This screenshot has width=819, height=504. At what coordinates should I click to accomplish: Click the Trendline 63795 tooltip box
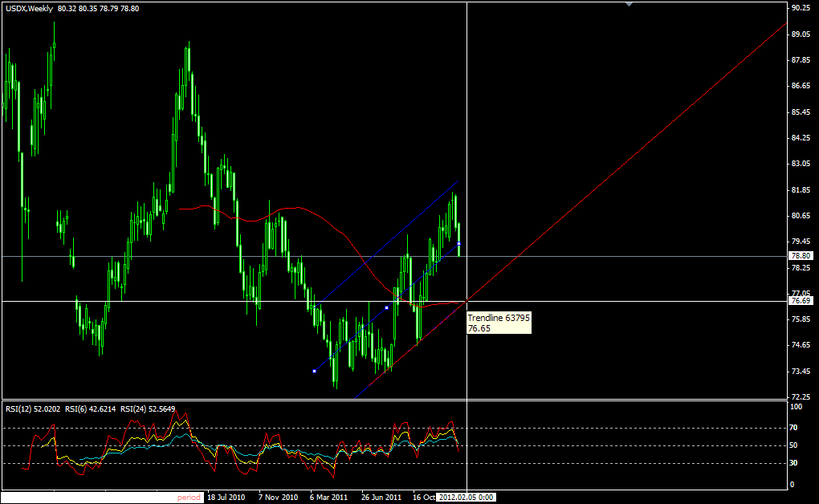point(498,321)
